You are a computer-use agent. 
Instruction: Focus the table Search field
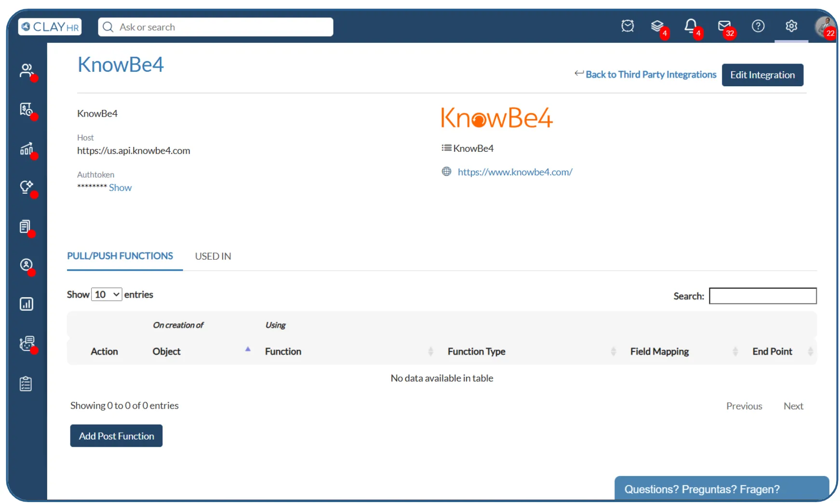pyautogui.click(x=763, y=296)
